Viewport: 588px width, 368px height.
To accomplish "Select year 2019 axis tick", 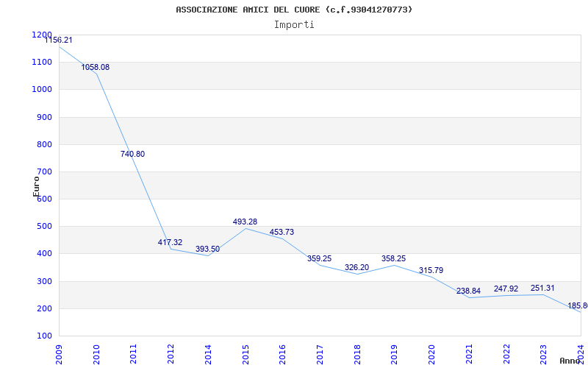I will click(395, 355).
